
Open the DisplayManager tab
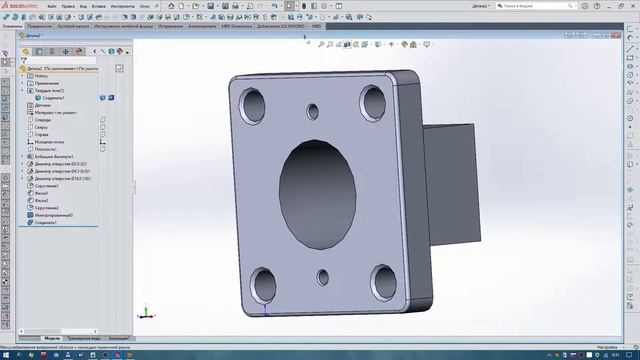(x=79, y=51)
